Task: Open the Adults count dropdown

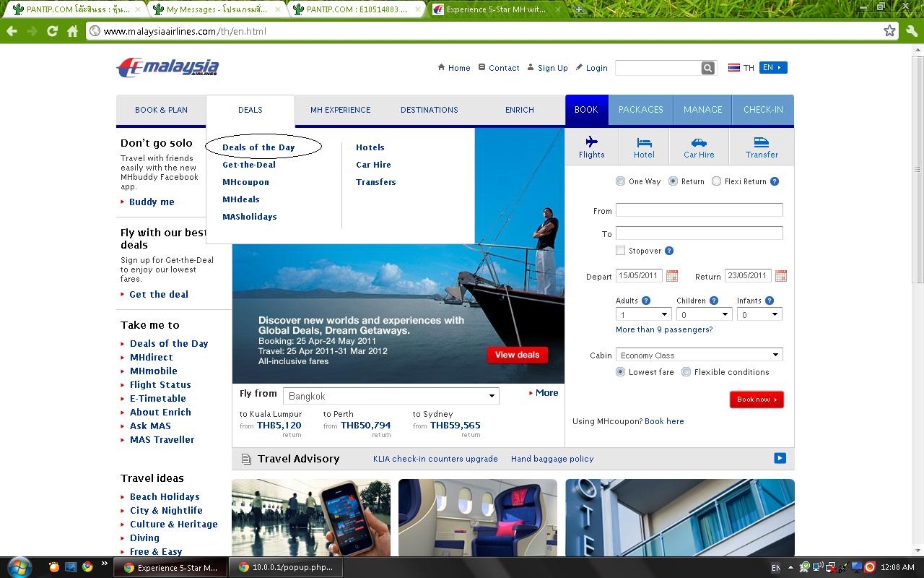Action: point(644,314)
